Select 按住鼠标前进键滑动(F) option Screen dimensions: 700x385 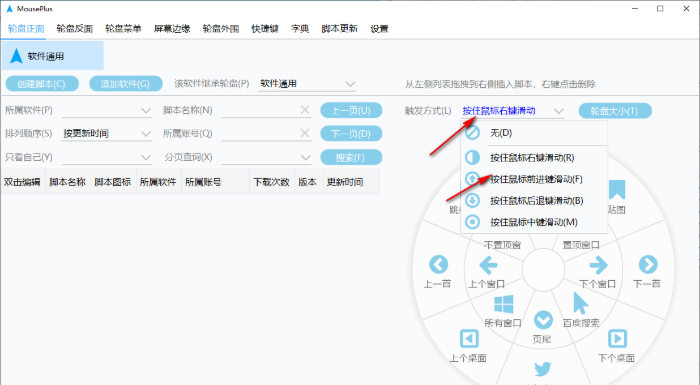pyautogui.click(x=534, y=179)
